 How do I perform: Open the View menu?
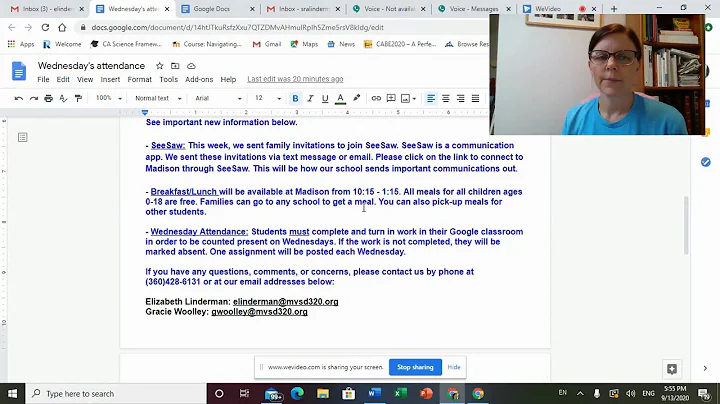(x=85, y=79)
